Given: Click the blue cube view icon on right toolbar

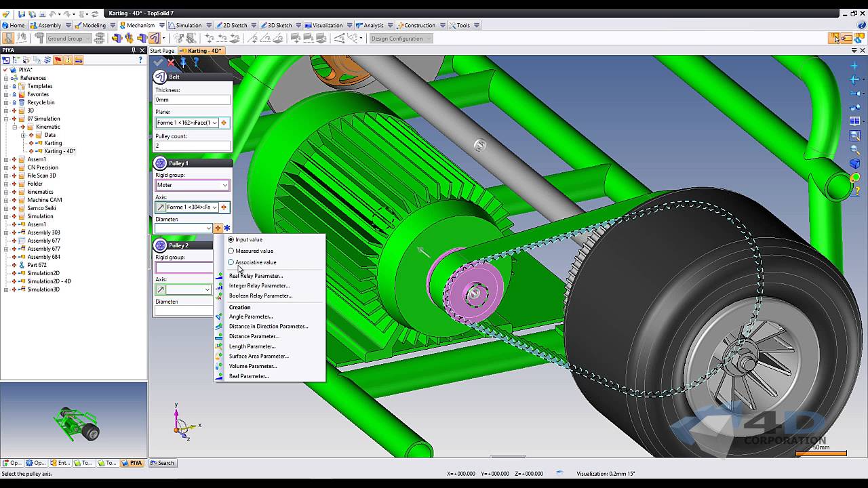Looking at the screenshot, I should (x=854, y=164).
